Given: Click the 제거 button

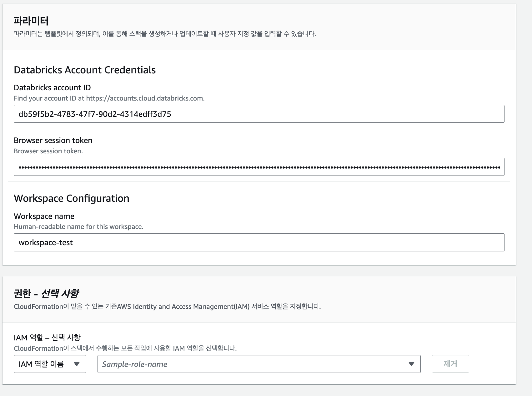Looking at the screenshot, I should [x=450, y=364].
